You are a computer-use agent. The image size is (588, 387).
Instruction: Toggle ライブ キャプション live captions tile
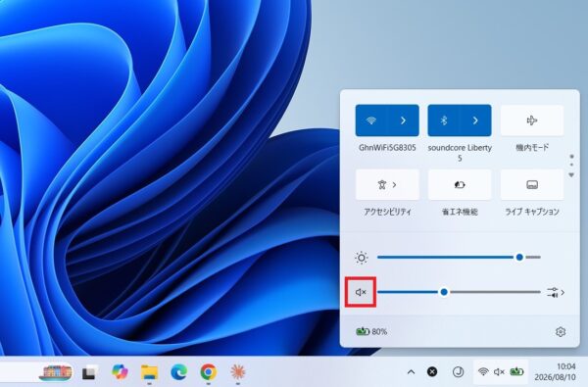point(532,184)
